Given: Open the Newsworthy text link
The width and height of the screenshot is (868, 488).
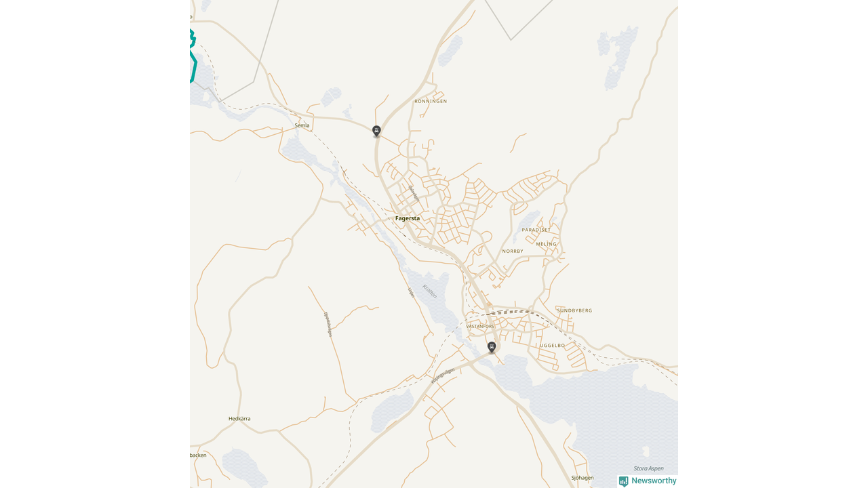Looking at the screenshot, I should [x=654, y=481].
